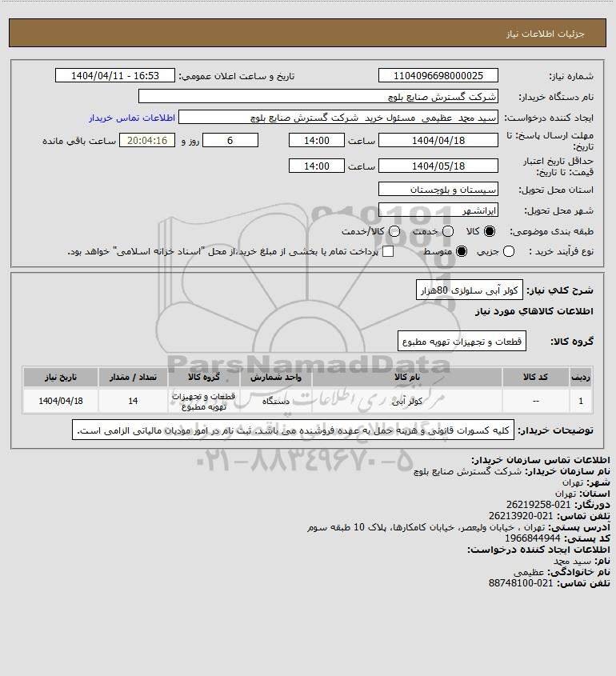Click the buyer organization name field

(x=318, y=97)
